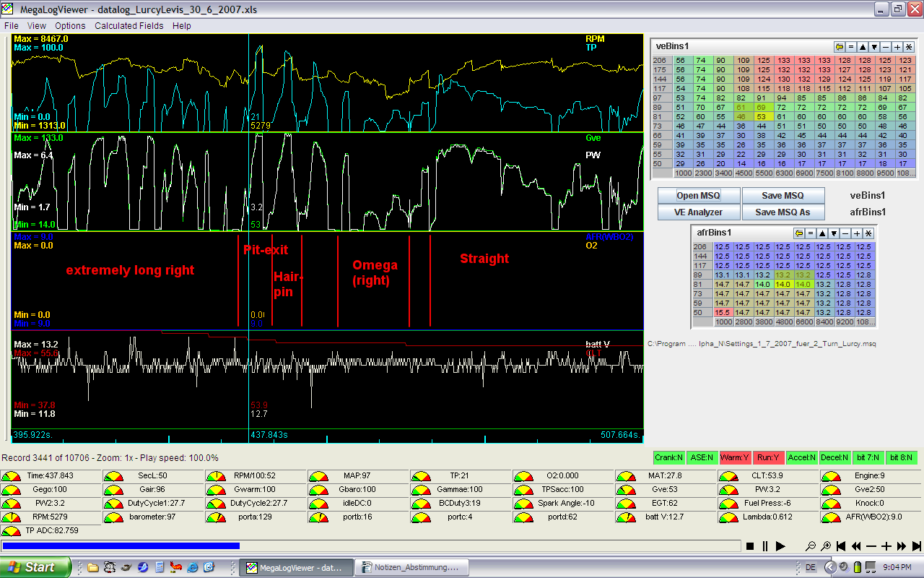The width and height of the screenshot is (924, 578).
Task: Click the minus icon in the afrBins1 toolbar
Action: coord(845,233)
